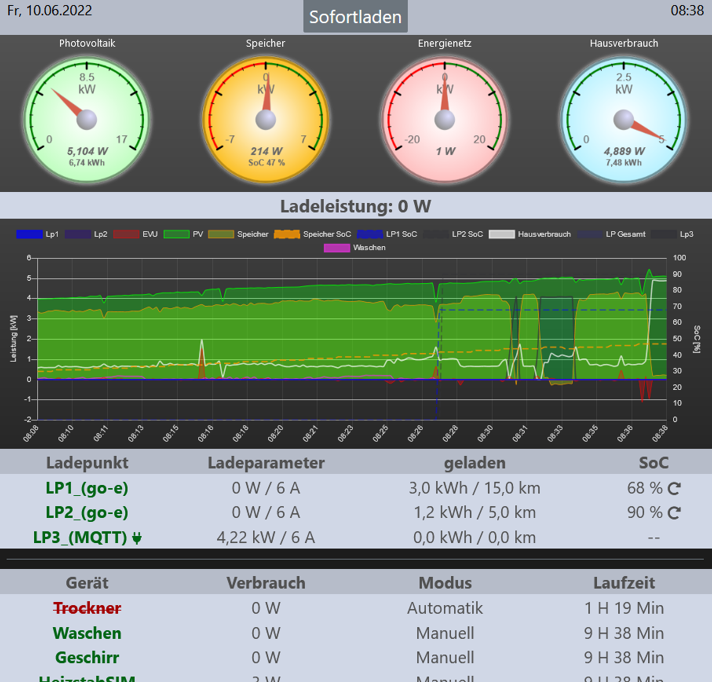Refresh the SoC for LP1_(go-e)
The image size is (712, 682).
coord(675,489)
